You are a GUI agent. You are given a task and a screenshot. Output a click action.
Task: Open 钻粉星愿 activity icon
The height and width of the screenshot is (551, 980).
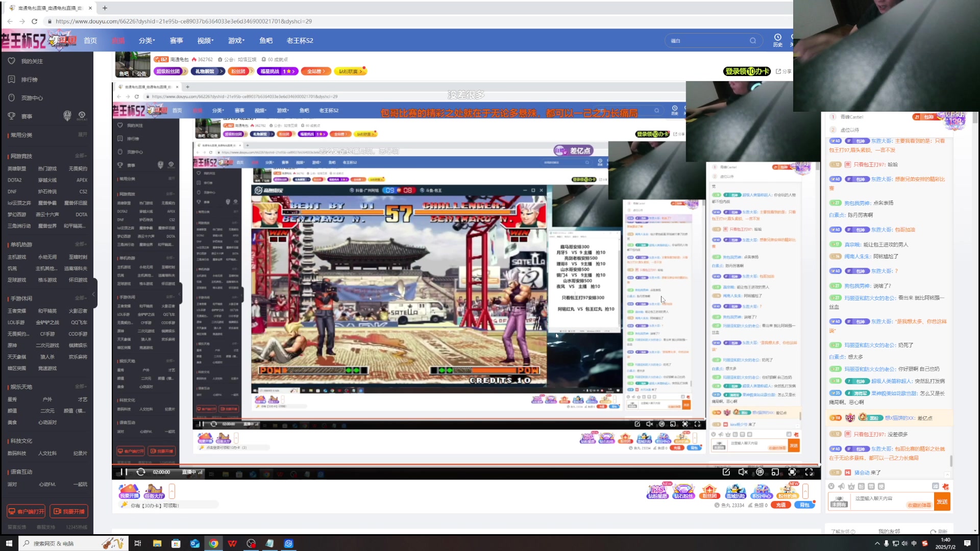click(x=657, y=491)
